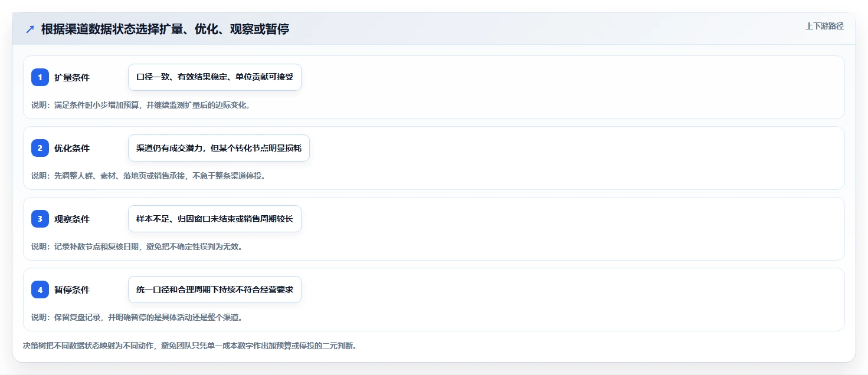This screenshot has width=868, height=375.
Task: Click the 优化条件 label
Action: (x=72, y=148)
